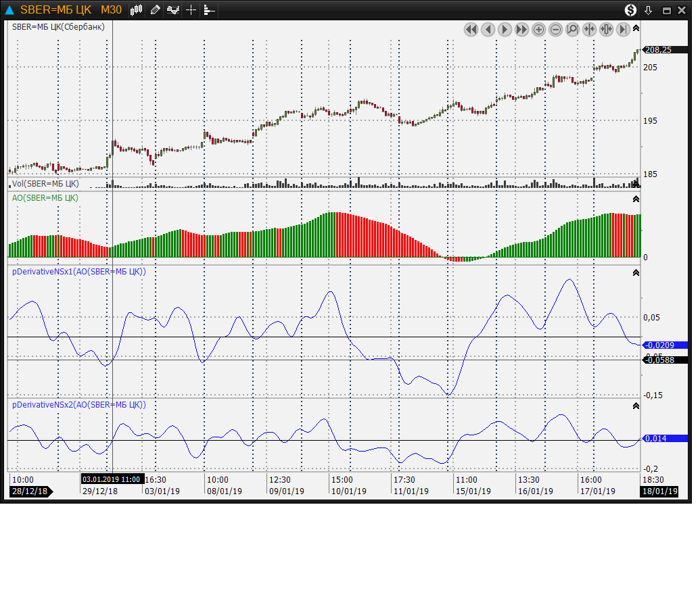Activate the crosshair cursor tool
The width and height of the screenshot is (700, 605).
pos(191,10)
